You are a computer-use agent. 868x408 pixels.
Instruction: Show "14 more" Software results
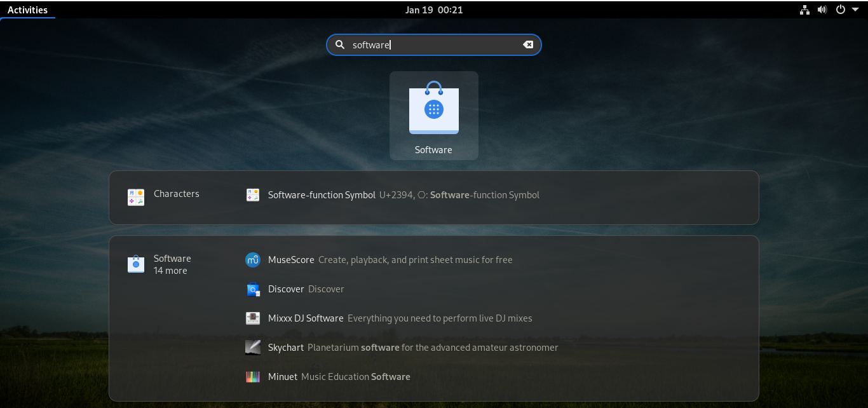tap(170, 271)
